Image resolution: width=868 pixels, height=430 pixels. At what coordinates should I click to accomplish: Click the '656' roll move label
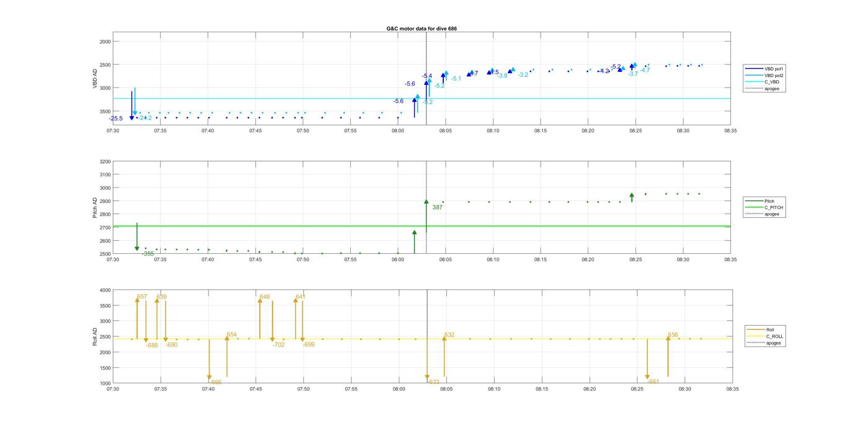point(673,335)
